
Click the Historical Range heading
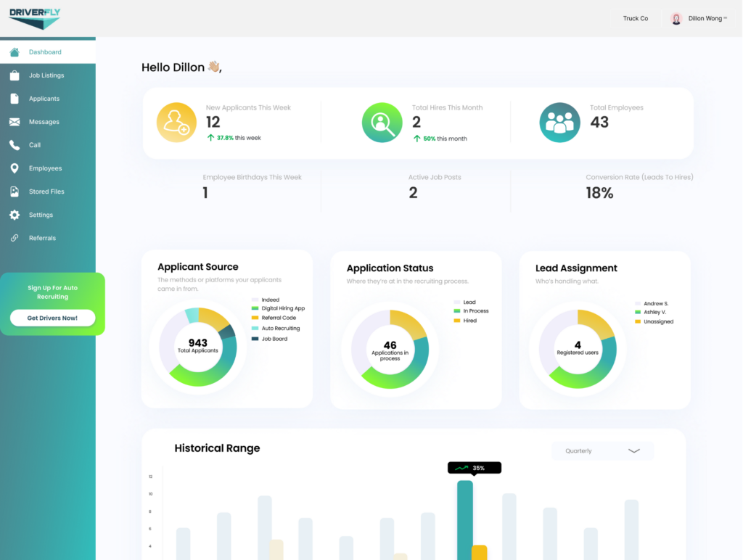(217, 448)
